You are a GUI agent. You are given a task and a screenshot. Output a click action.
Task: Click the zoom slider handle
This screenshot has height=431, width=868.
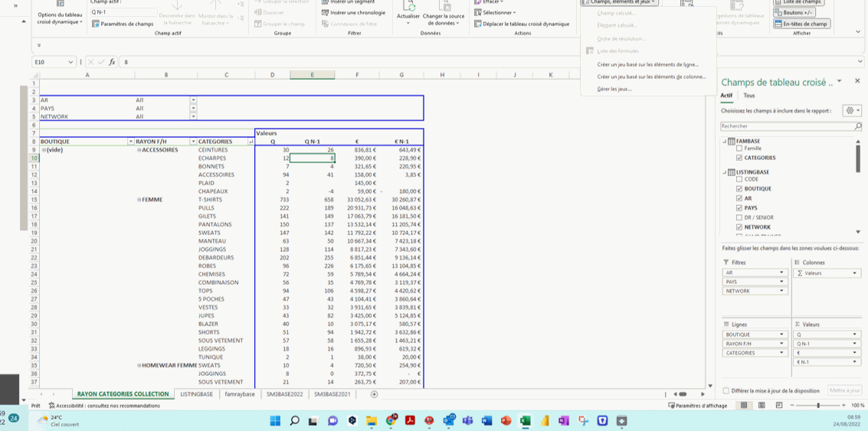pyautogui.click(x=818, y=406)
